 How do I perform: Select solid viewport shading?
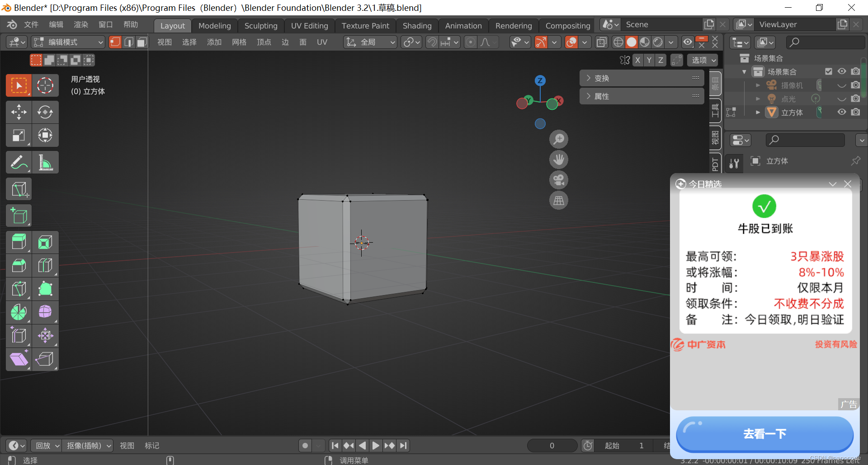click(x=631, y=42)
